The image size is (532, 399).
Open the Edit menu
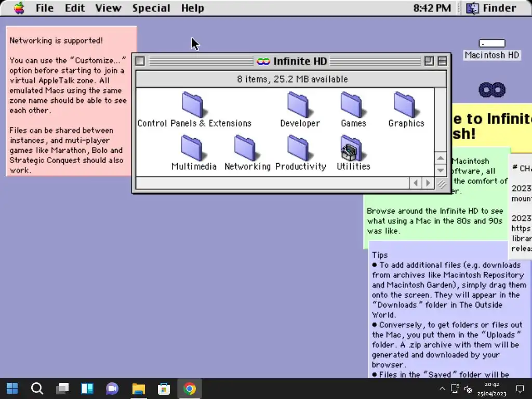(x=75, y=8)
